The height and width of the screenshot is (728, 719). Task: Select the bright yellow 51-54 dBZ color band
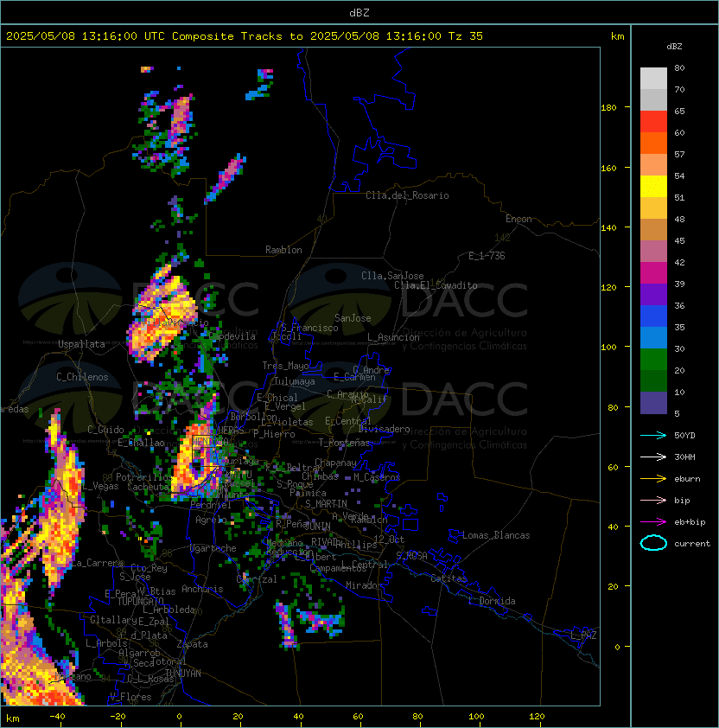pyautogui.click(x=653, y=187)
